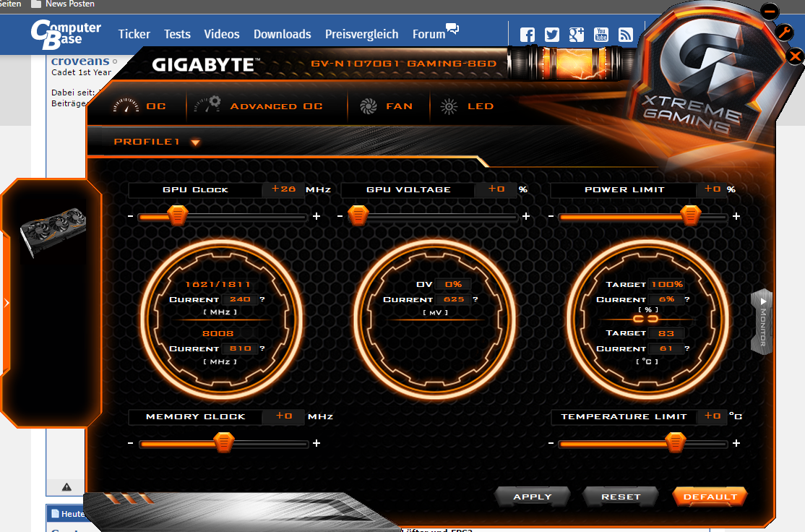805x532 pixels.
Task: Decrease GPU Clock with minus button
Action: tap(130, 216)
